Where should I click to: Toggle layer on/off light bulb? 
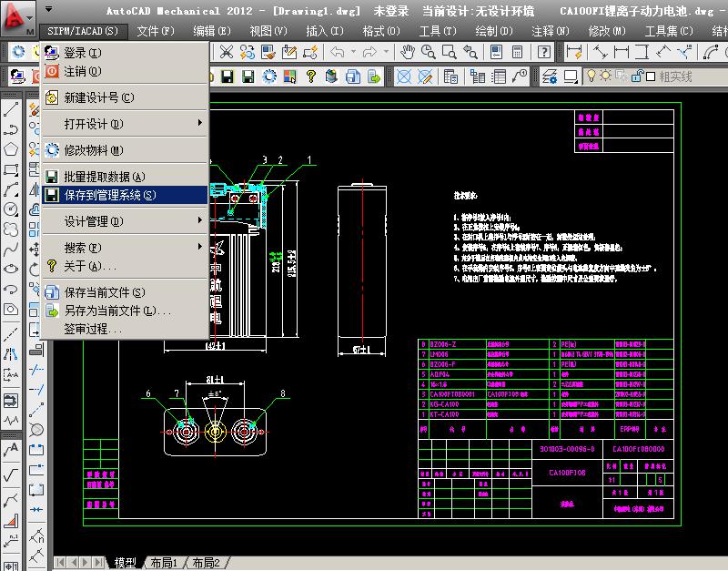point(591,76)
